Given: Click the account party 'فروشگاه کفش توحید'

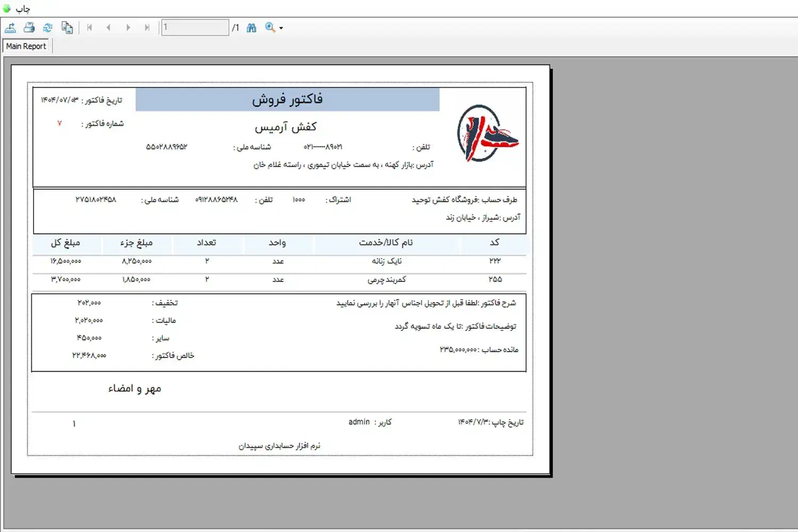Looking at the screenshot, I should (445, 199).
